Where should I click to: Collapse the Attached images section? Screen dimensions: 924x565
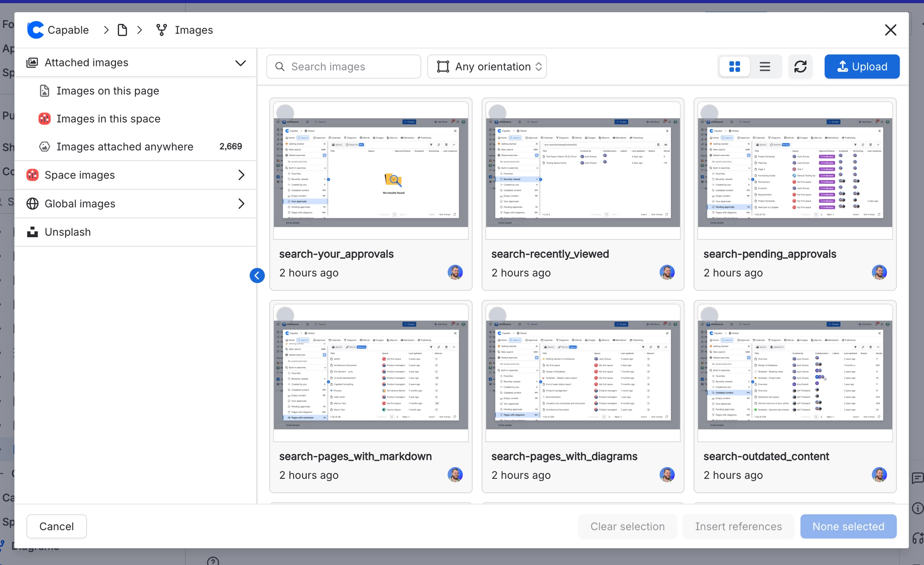[240, 63]
